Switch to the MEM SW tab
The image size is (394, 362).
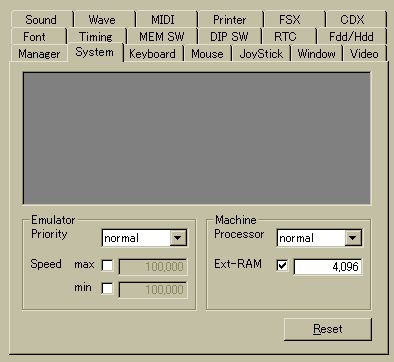click(x=162, y=36)
